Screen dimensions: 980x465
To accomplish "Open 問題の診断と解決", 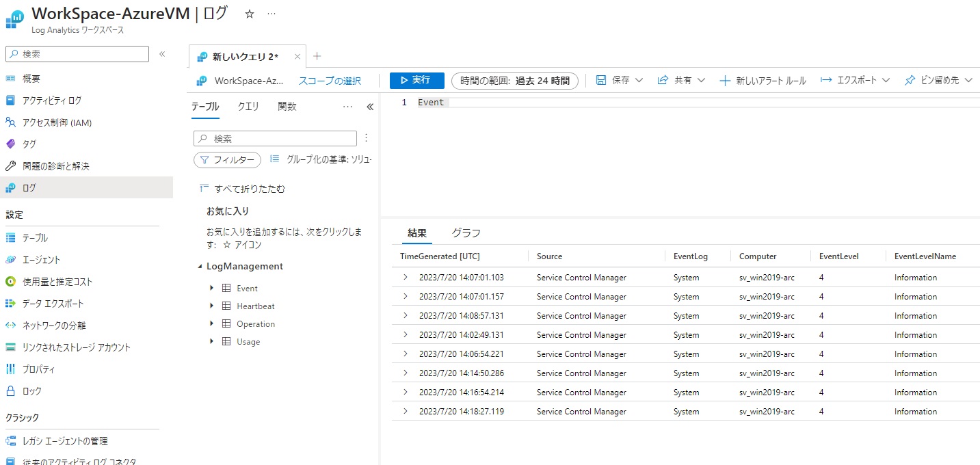I will [x=56, y=166].
